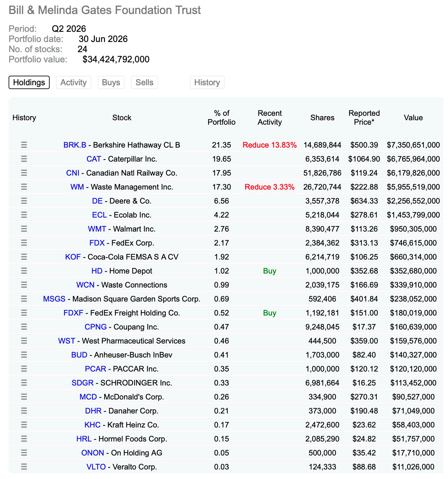Follow the CPNG ticker link
This screenshot has height=479, width=448.
click(x=96, y=327)
